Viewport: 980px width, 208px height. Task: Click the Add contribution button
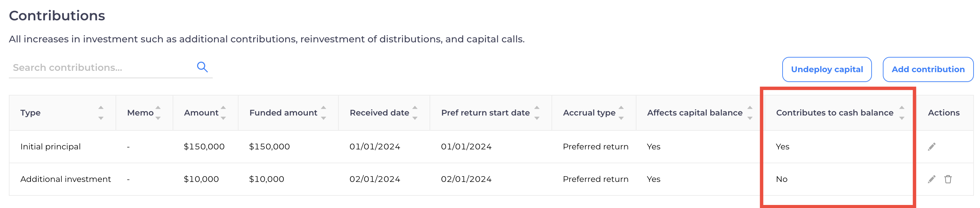click(928, 69)
